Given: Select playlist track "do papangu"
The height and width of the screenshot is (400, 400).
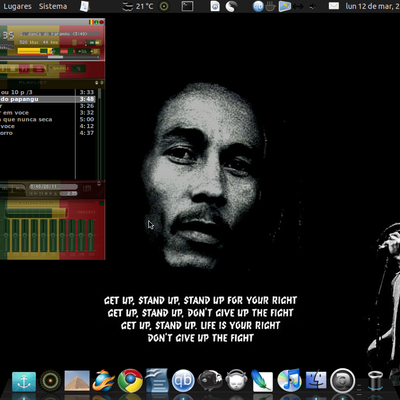Looking at the screenshot, I should click(x=48, y=99).
